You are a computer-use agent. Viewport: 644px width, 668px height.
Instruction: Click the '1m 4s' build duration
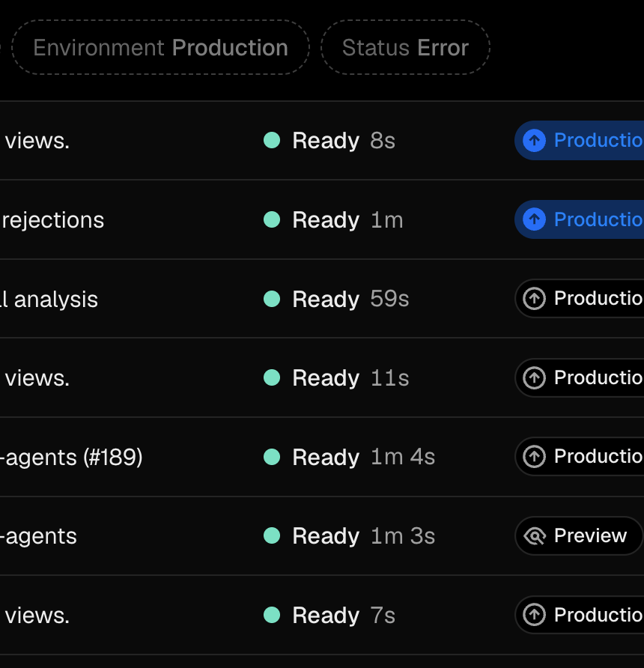click(x=403, y=457)
